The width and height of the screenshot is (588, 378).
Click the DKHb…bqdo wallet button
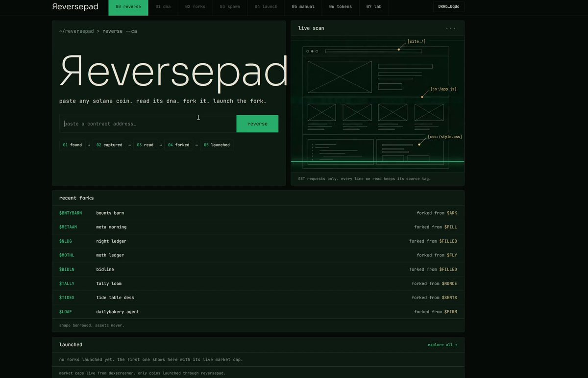[449, 7]
